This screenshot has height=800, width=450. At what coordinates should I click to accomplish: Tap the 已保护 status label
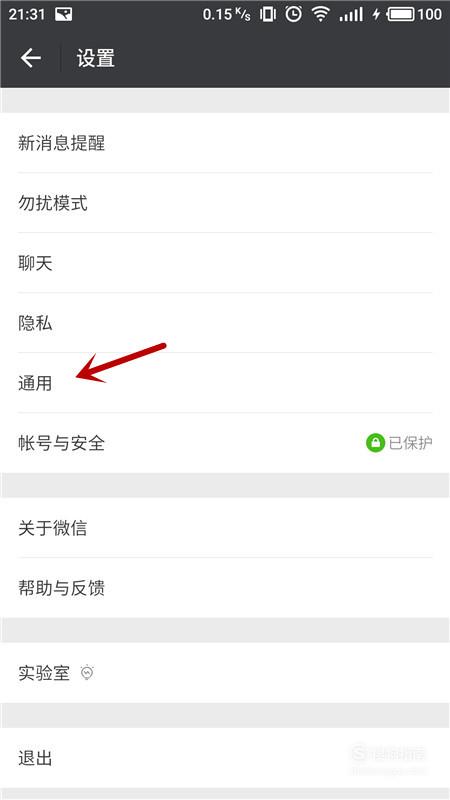[411, 443]
